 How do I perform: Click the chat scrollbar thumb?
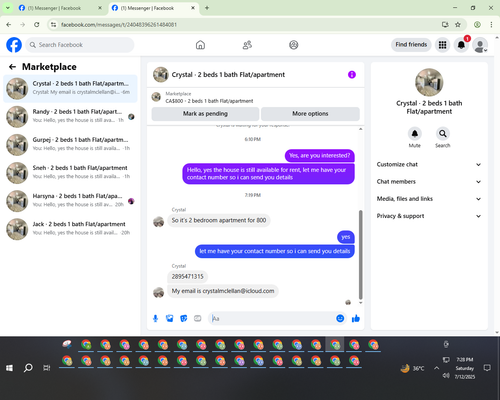point(360,255)
